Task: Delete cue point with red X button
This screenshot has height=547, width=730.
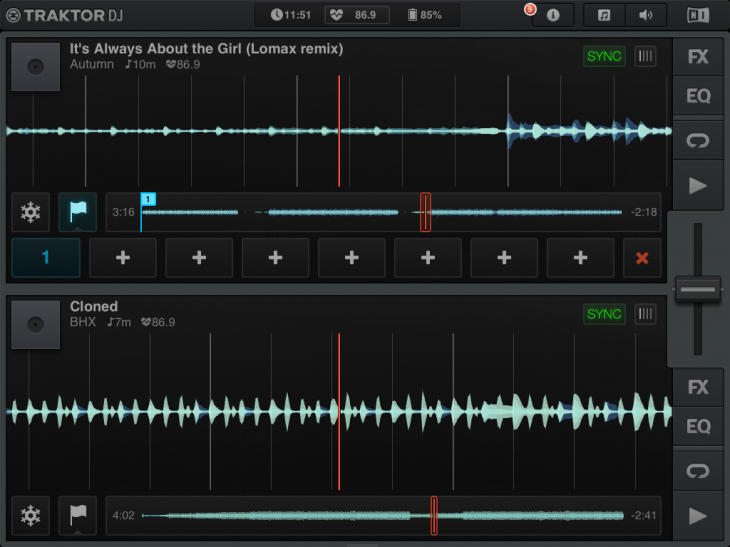Action: 642,258
